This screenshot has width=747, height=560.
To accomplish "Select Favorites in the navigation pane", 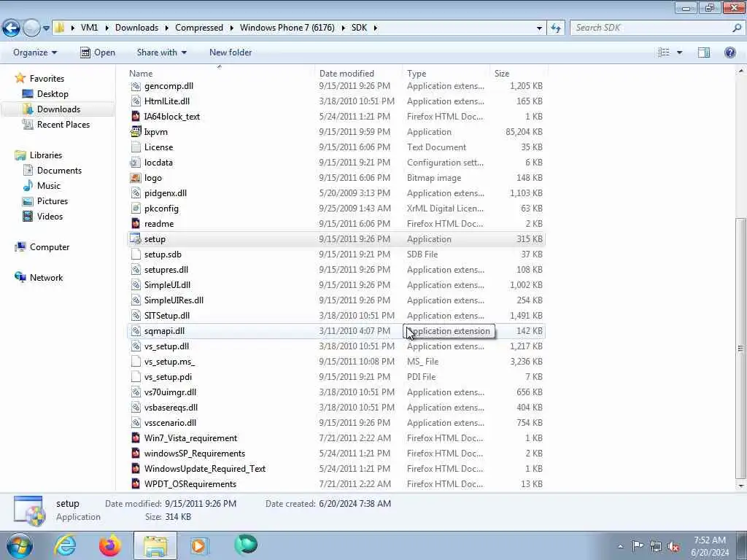I will (x=47, y=79).
